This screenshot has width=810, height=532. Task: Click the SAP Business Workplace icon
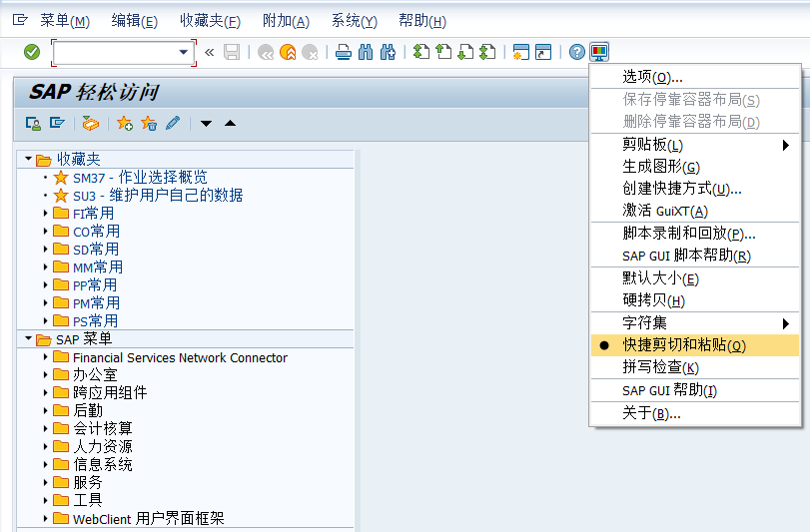click(x=91, y=124)
